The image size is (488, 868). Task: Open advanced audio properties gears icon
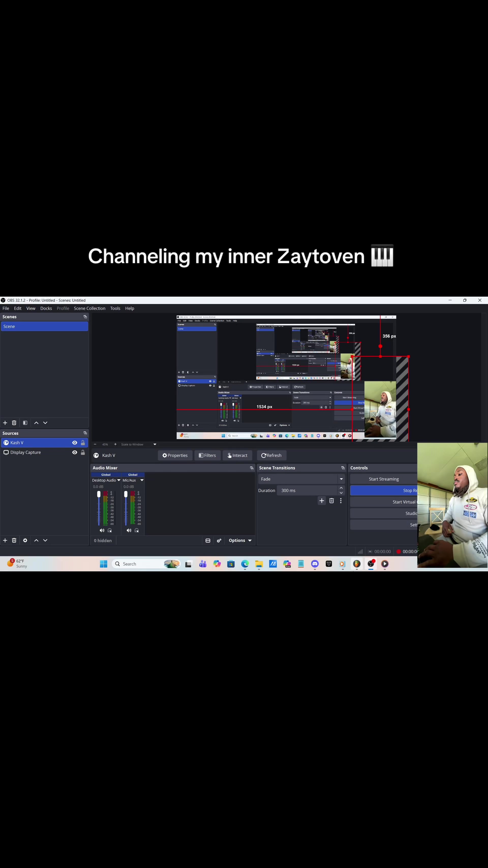(x=219, y=541)
